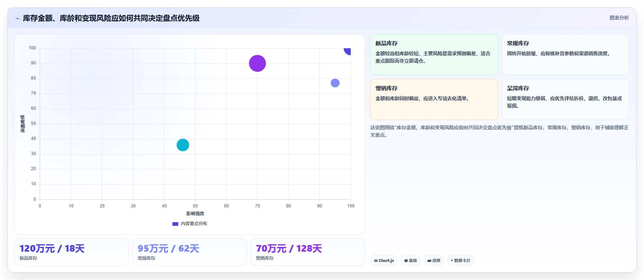Click the Chart.js tag
The width and height of the screenshot is (644, 280).
click(x=384, y=260)
